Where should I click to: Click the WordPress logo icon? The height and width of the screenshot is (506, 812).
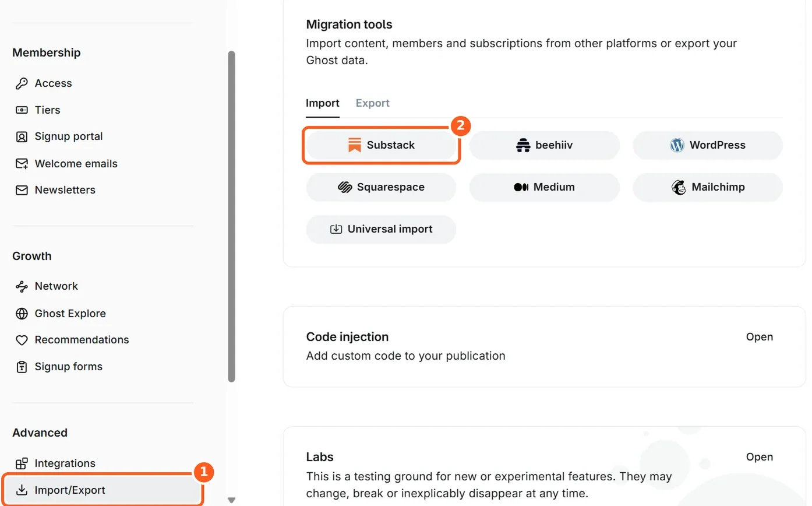click(677, 145)
